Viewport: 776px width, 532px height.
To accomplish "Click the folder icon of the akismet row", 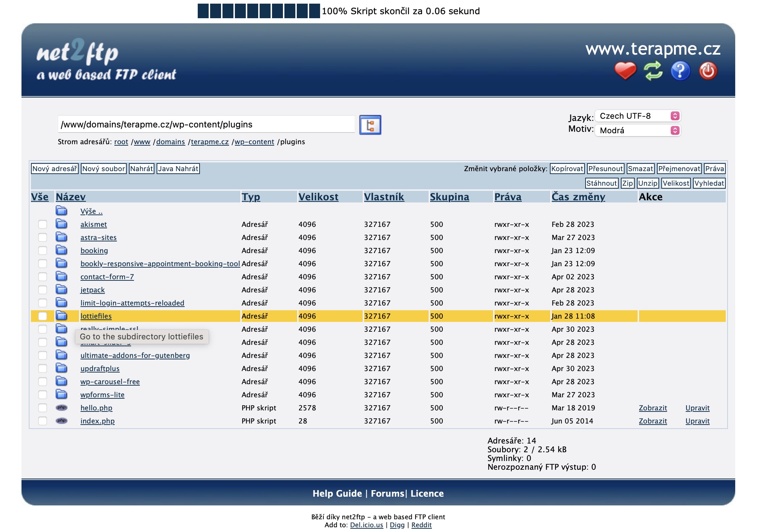I will (62, 224).
